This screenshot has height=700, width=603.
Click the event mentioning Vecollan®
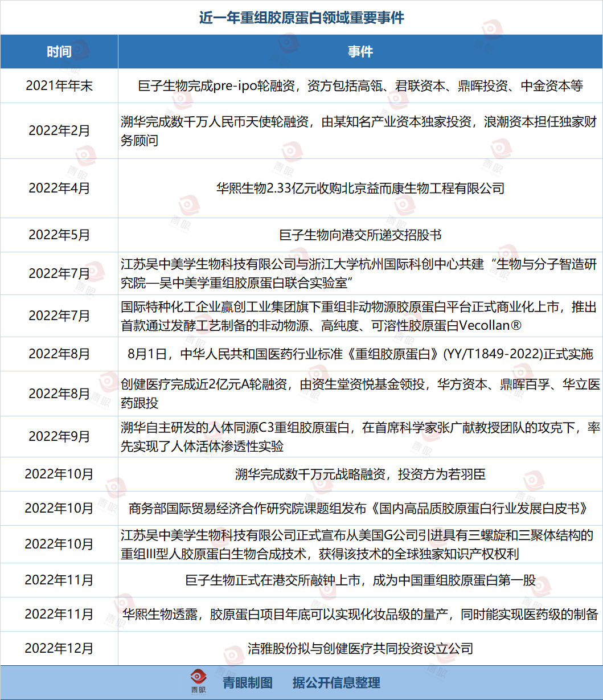(360, 316)
